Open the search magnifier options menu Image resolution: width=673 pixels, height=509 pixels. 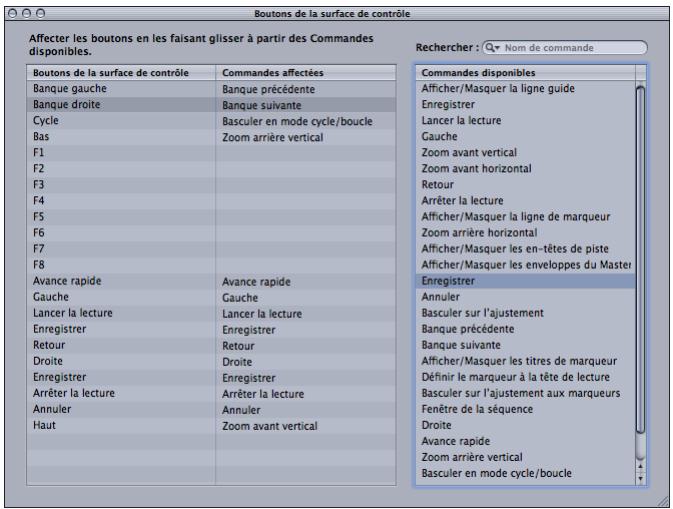point(492,48)
